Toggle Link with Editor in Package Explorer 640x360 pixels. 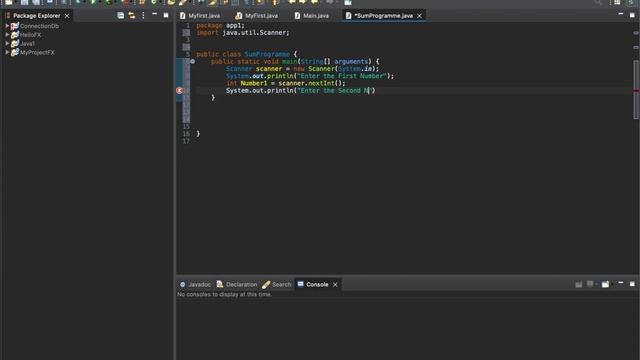pos(132,16)
